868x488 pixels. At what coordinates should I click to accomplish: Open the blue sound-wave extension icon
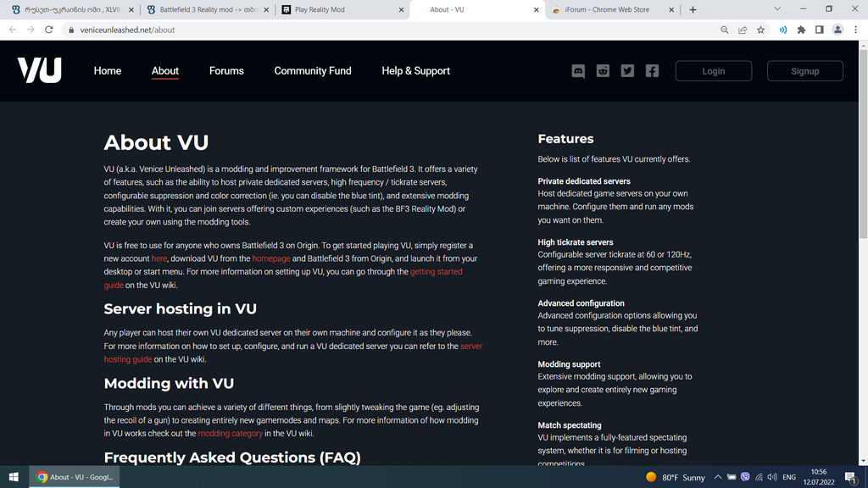click(x=782, y=30)
